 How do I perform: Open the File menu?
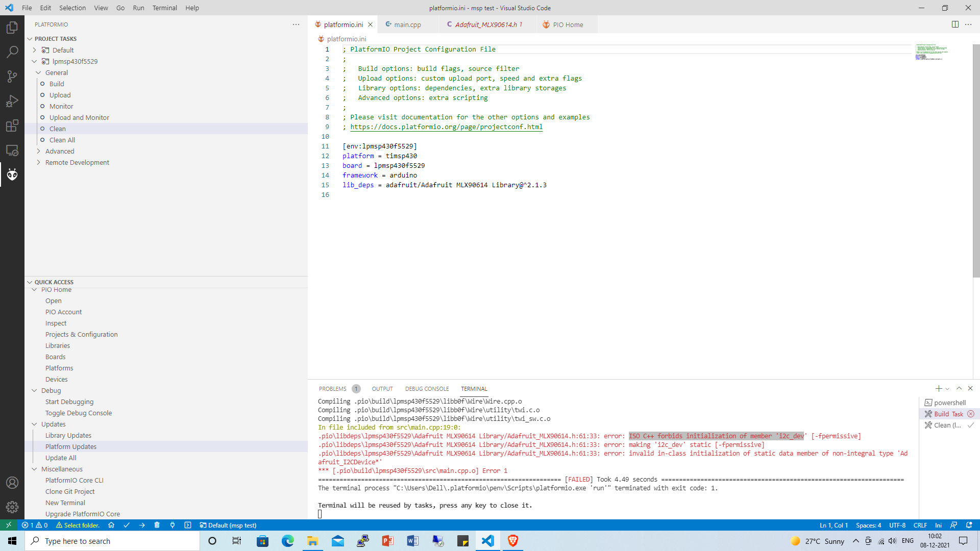click(27, 8)
